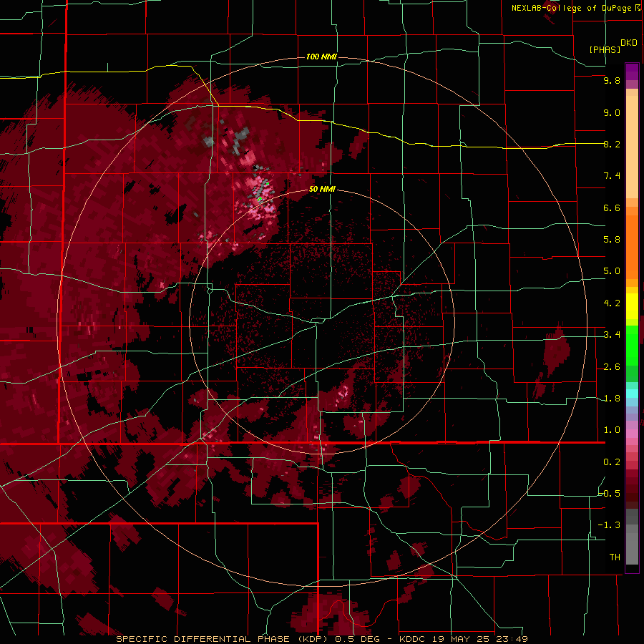The height and width of the screenshot is (644, 644).
Task: Click the "50 NMI" range ring label
Action: [x=322, y=189]
